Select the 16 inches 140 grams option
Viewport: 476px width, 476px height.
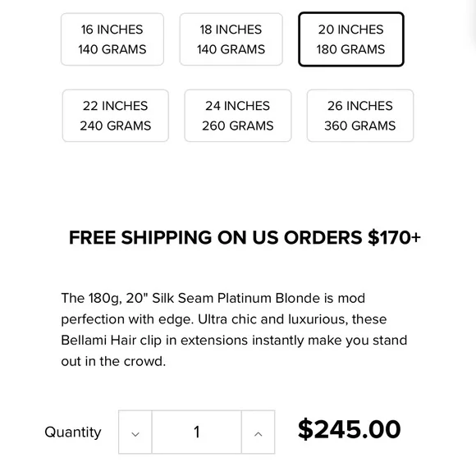tap(112, 39)
